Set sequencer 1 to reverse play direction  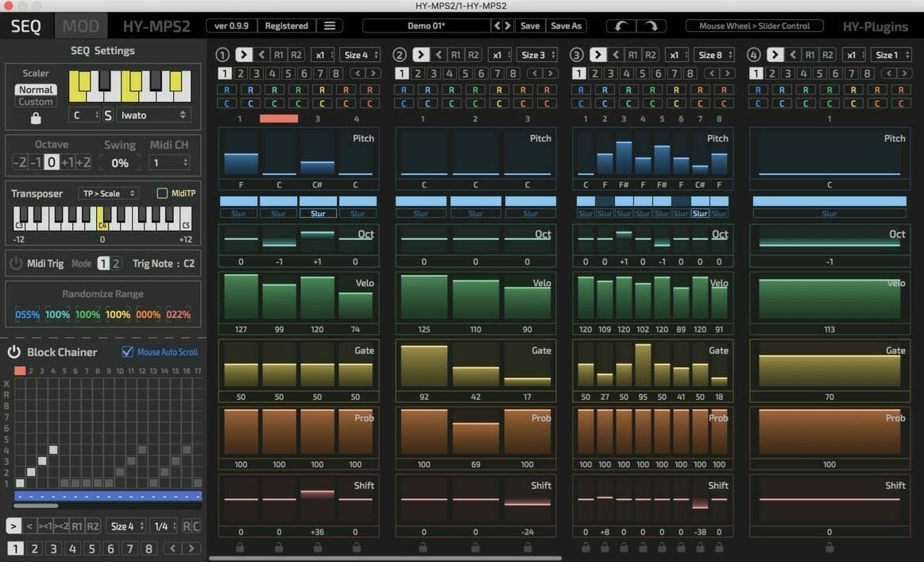(x=261, y=55)
